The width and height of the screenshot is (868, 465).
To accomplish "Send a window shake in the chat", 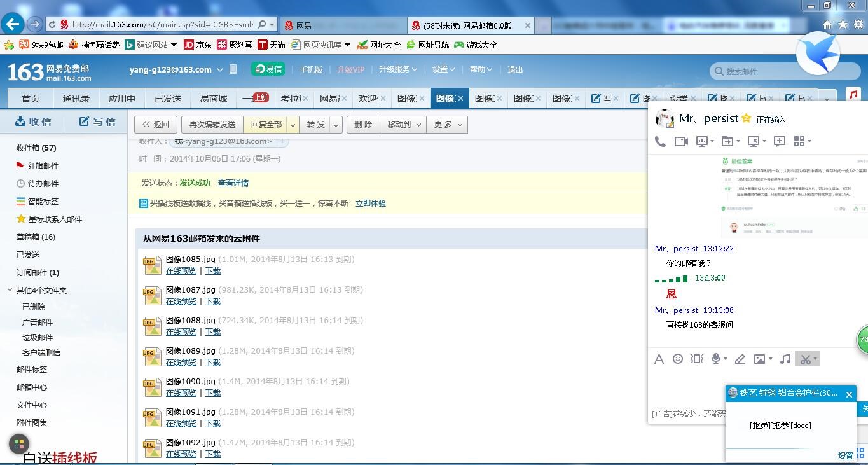I will [x=696, y=359].
